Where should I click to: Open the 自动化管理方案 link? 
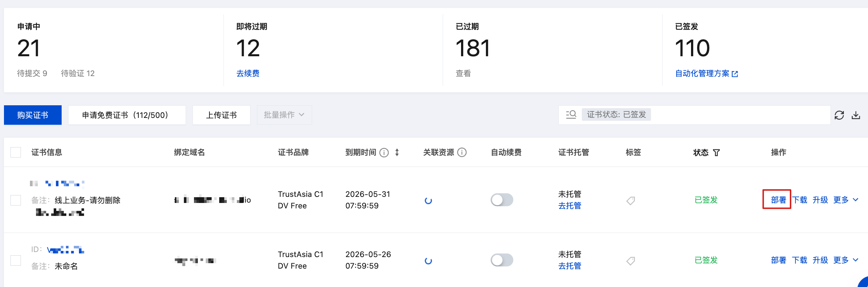click(706, 74)
